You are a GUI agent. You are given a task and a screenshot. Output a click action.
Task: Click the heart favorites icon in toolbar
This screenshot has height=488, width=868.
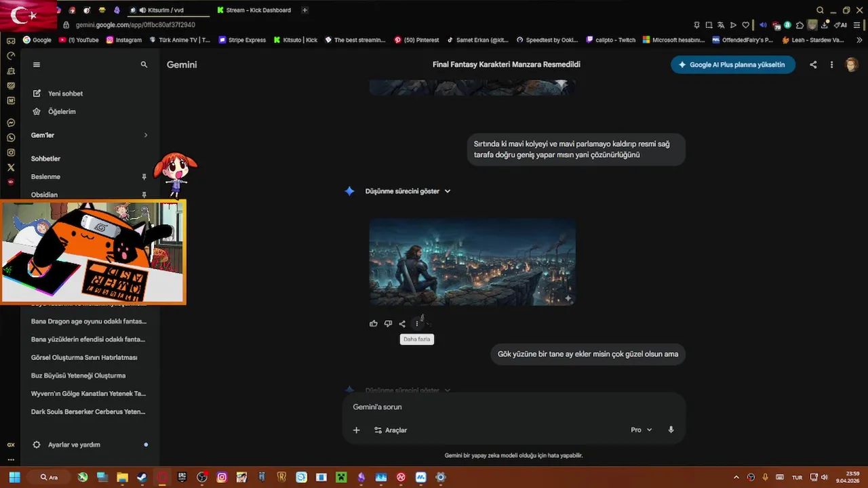(x=745, y=25)
